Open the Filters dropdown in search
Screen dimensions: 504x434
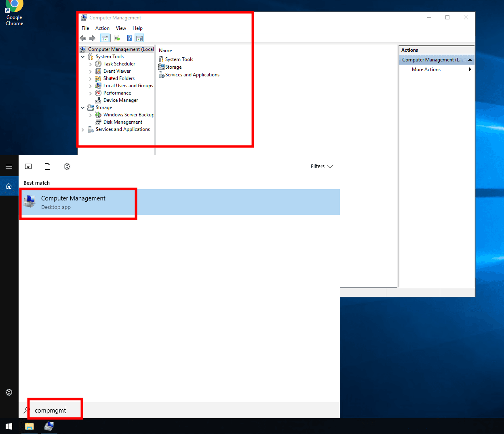(x=322, y=166)
